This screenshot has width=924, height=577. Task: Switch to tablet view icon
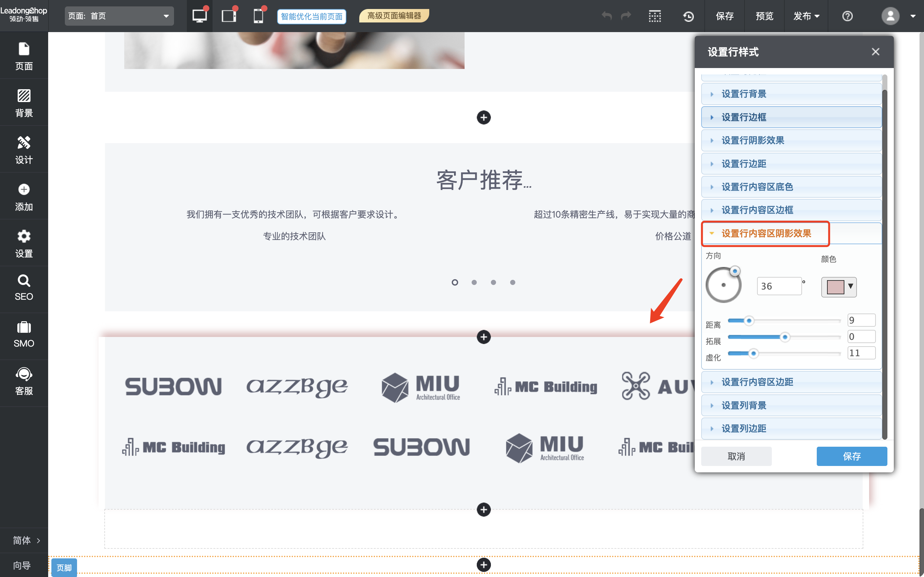click(229, 16)
